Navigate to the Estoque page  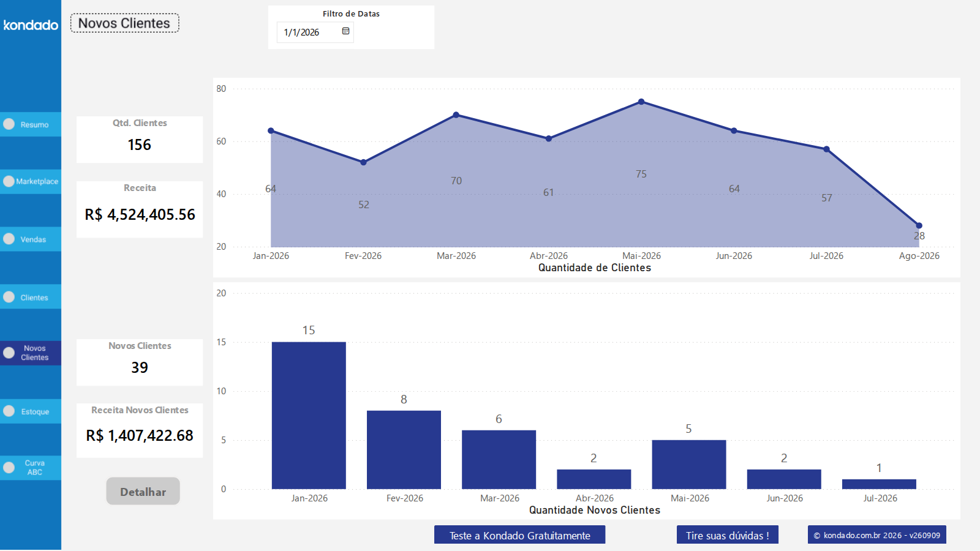[31, 411]
